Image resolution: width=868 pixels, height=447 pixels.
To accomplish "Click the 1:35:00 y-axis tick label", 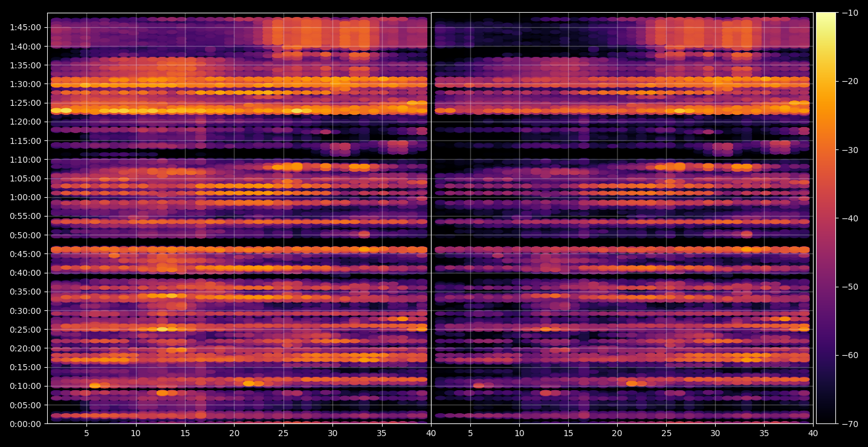I will click(26, 65).
